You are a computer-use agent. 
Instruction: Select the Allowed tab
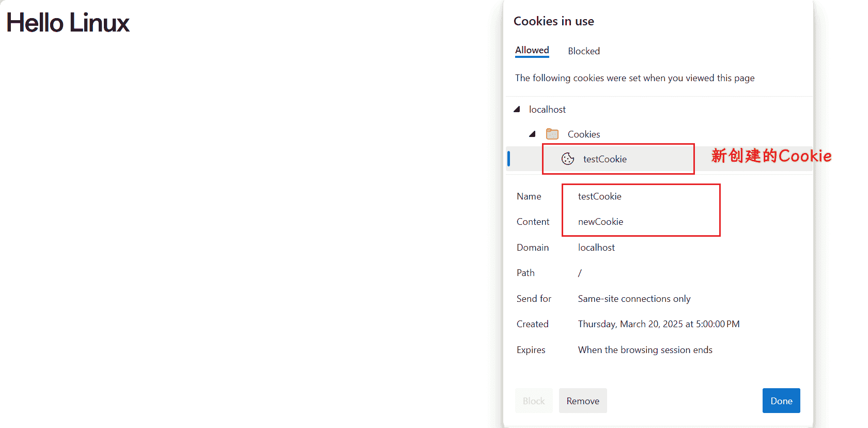[x=532, y=50]
